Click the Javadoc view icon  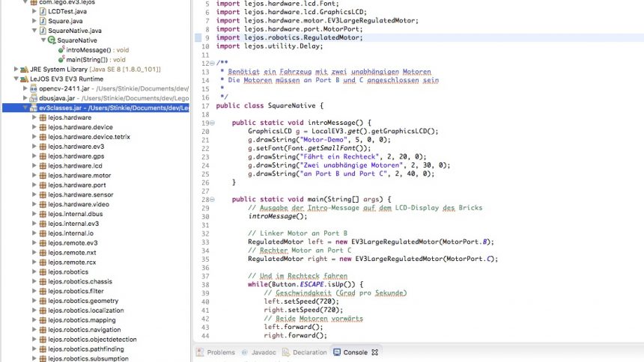point(245,352)
